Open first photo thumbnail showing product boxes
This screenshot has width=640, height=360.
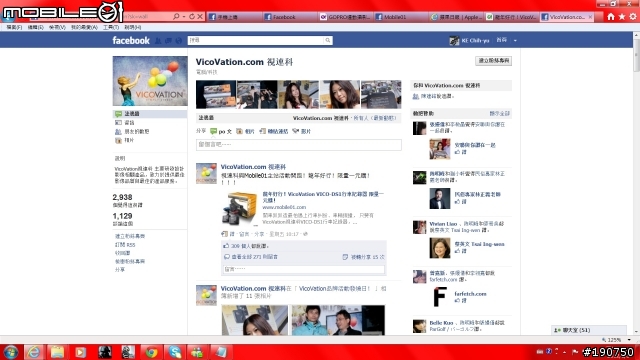click(x=216, y=94)
